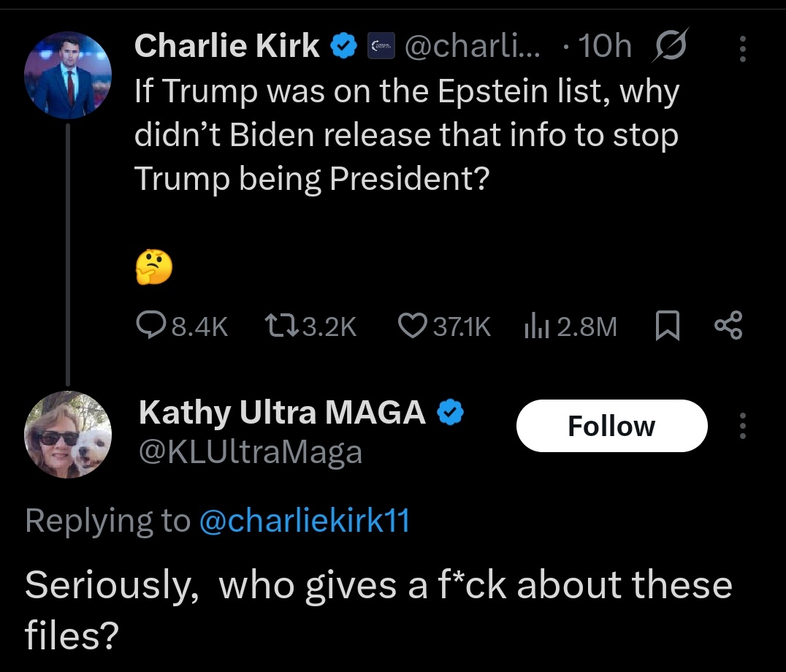Bookmark Charlie Kirk's tweet
The width and height of the screenshot is (786, 672).
[668, 326]
